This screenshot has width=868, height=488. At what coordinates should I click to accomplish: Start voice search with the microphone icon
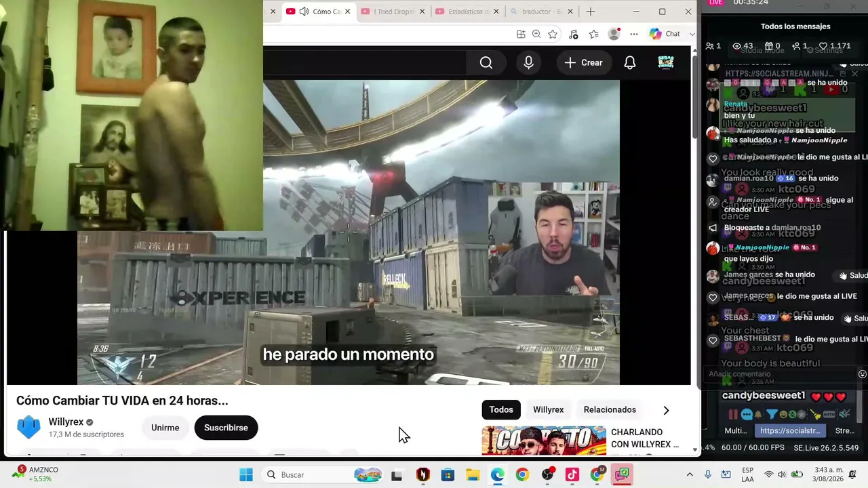pyautogui.click(x=529, y=63)
